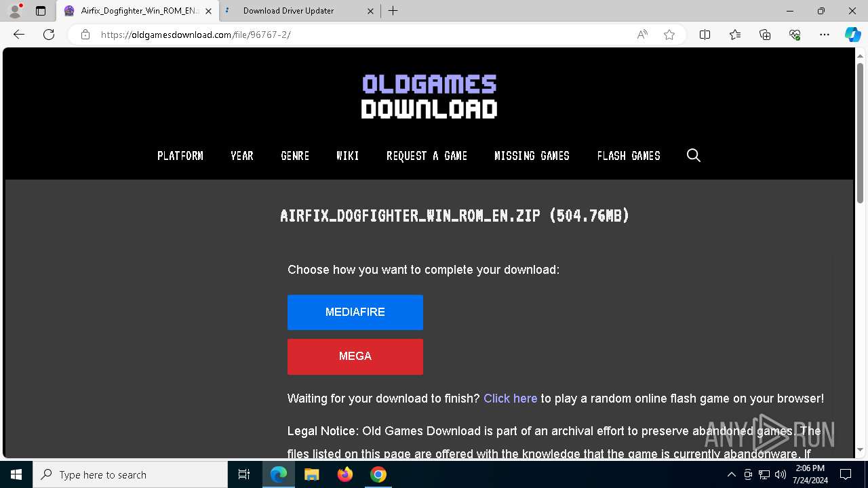Open the GENRE menu

[x=295, y=156]
